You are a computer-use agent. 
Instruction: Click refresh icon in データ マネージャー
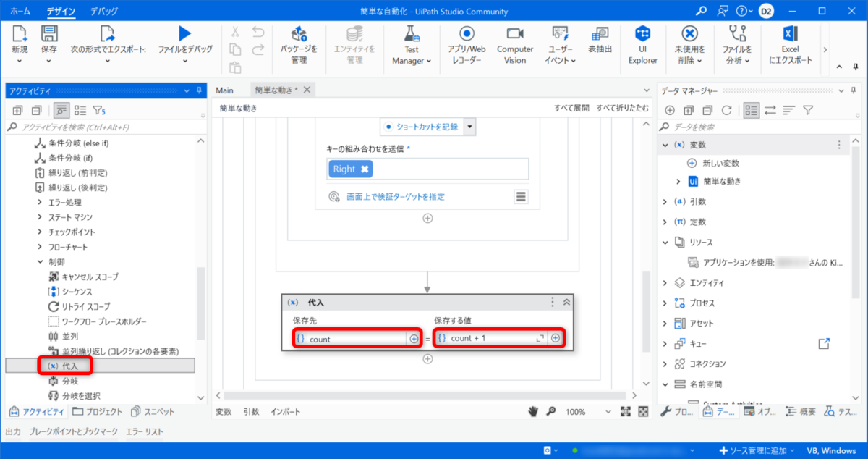point(727,110)
